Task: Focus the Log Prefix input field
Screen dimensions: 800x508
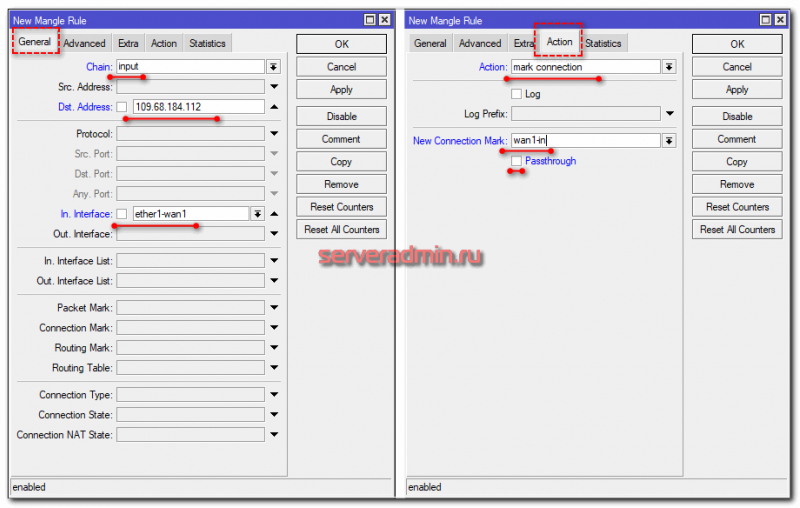Action: click(586, 114)
